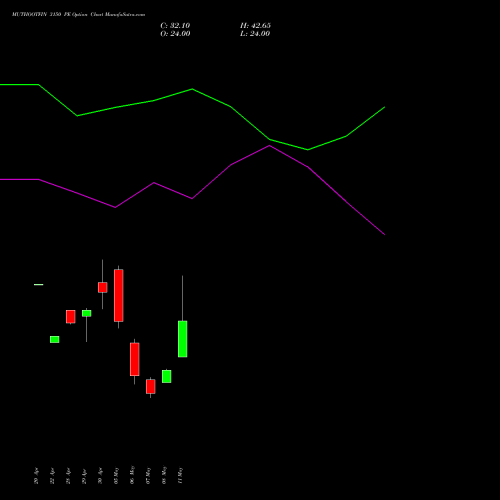Screen dimensions: 500x500
Task: Click the chart title text at top left
Action: tap(78, 15)
